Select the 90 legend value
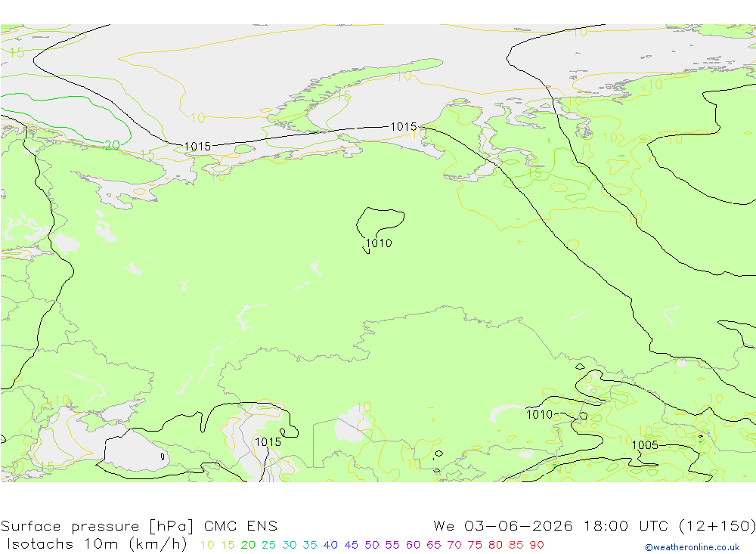This screenshot has width=756, height=554. [537, 545]
